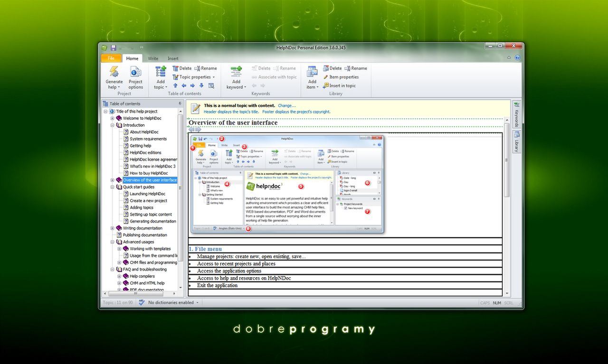Screen dimensions: 608x364
Task: Select About HelpNDoc topic
Action: coord(144,132)
